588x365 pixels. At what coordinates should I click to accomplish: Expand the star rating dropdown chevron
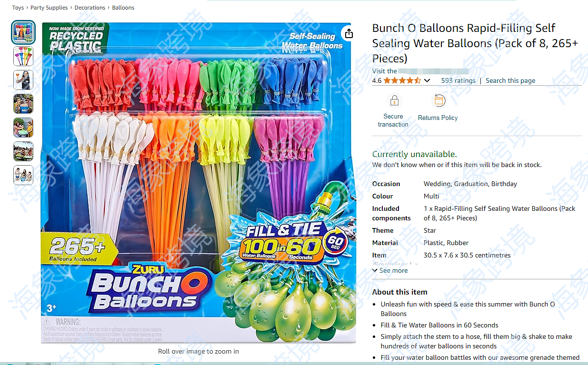tap(427, 80)
